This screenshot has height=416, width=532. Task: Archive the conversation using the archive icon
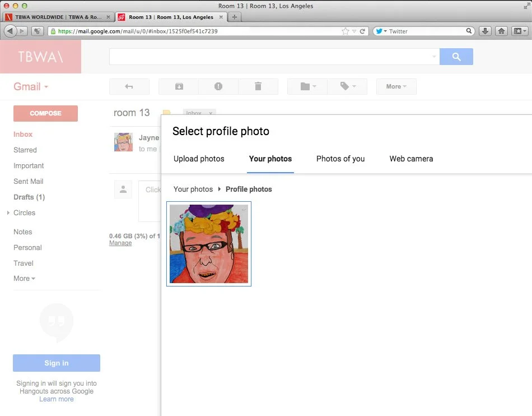pos(179,86)
